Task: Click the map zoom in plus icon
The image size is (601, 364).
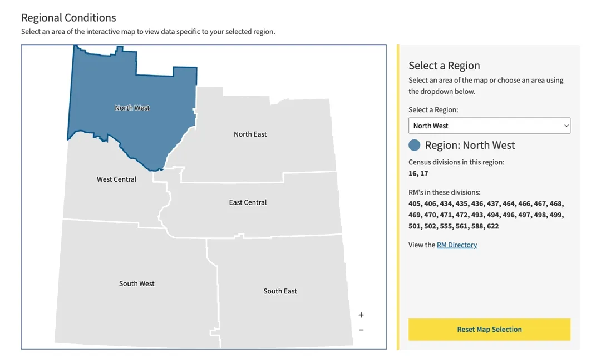Action: (x=361, y=315)
